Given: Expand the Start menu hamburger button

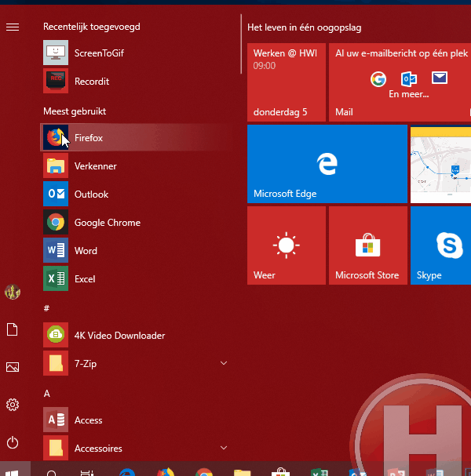Looking at the screenshot, I should [x=13, y=27].
